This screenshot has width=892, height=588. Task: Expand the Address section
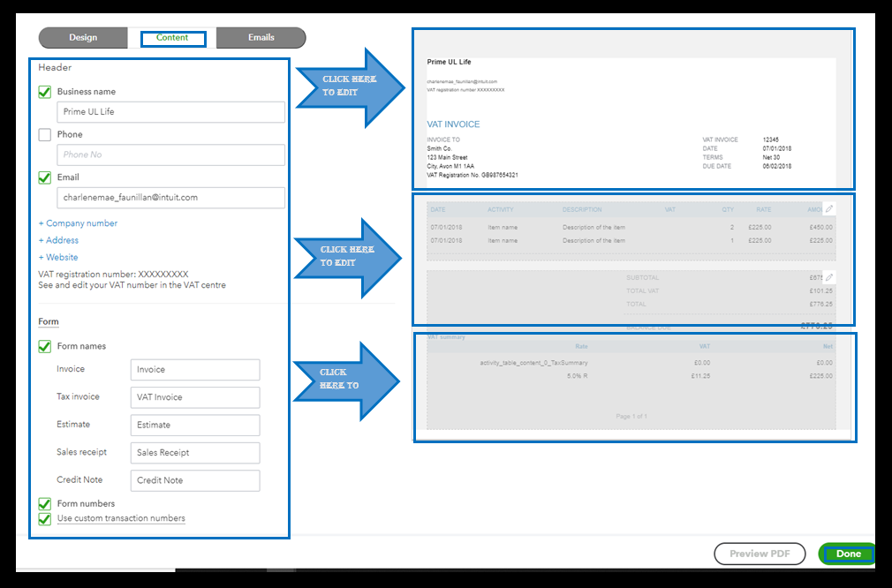tap(58, 239)
